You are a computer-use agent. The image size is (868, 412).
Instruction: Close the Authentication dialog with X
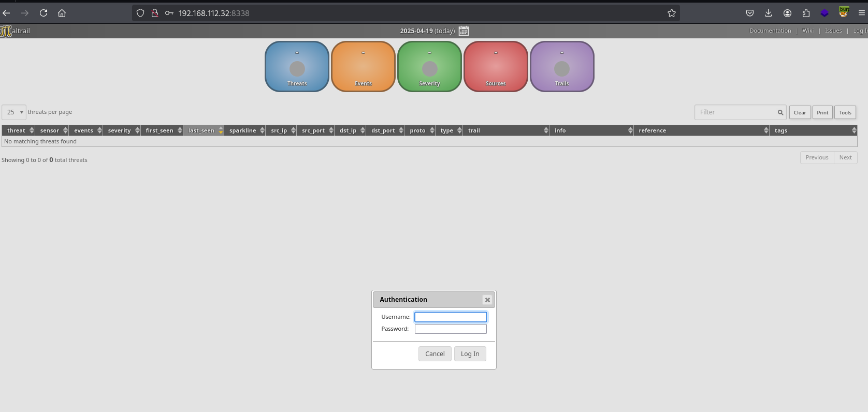point(487,300)
